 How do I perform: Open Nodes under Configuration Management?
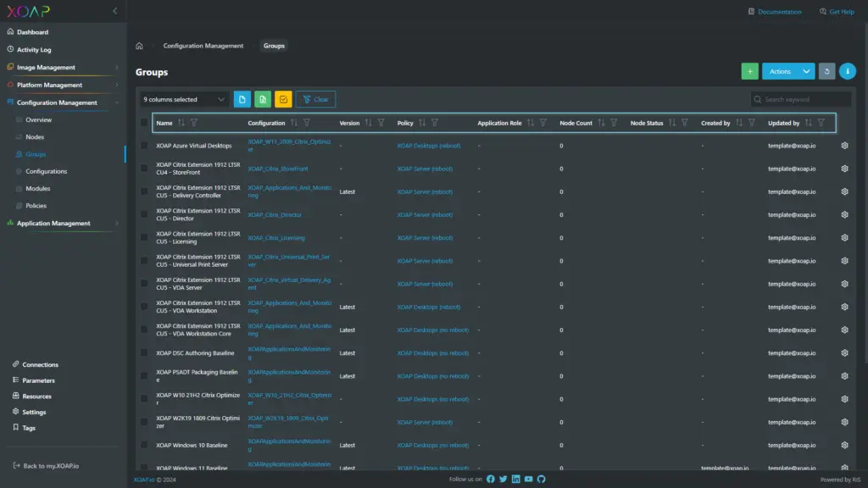click(34, 136)
